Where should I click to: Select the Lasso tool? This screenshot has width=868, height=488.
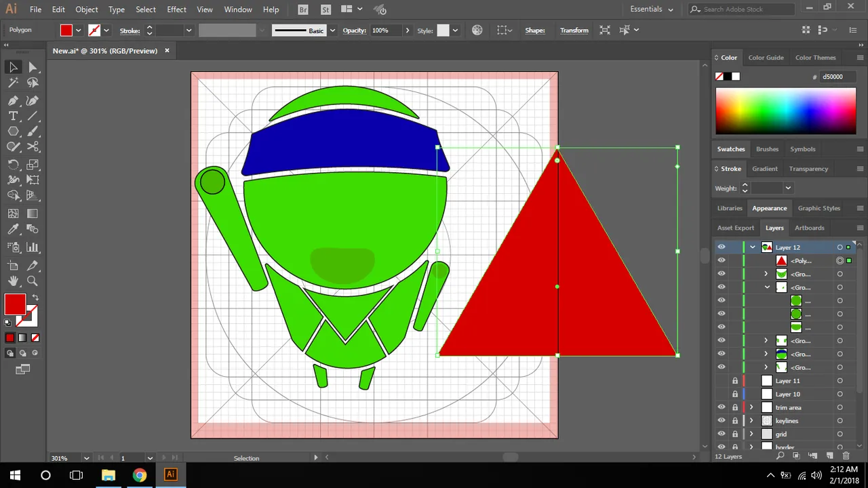tap(33, 83)
